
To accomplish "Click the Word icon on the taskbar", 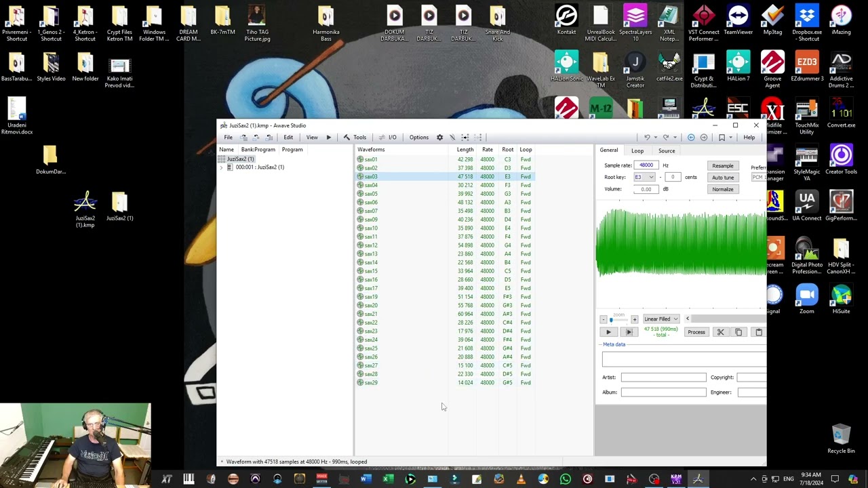I will tap(366, 479).
